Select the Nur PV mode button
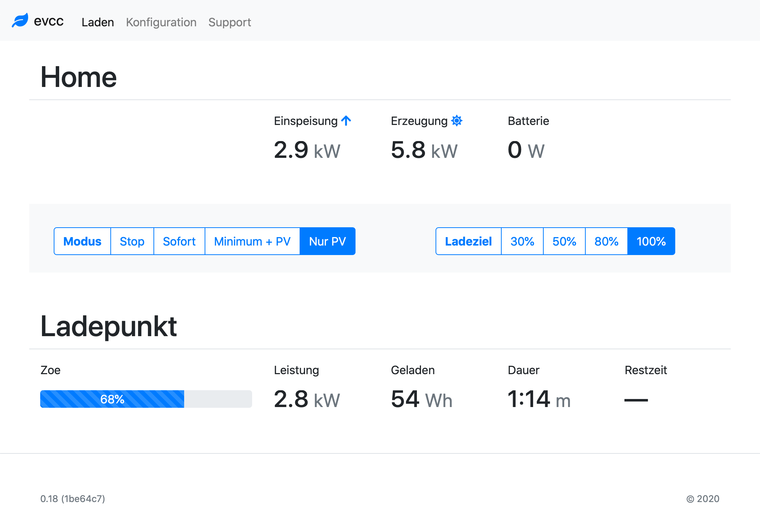 [x=327, y=242]
